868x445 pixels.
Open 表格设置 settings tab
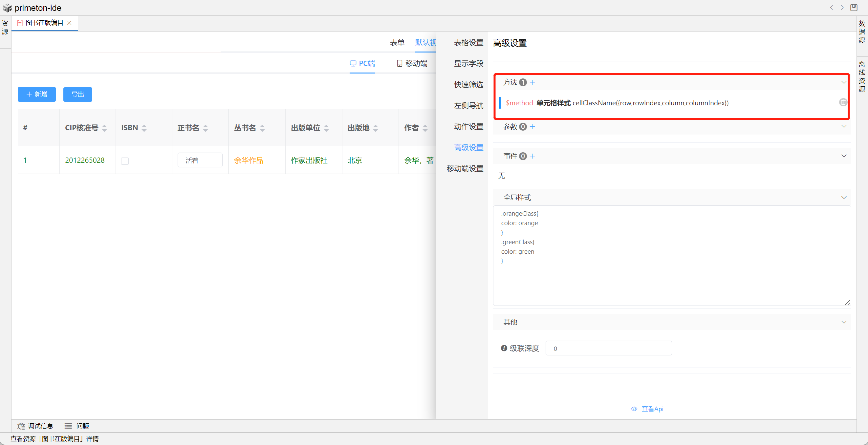coord(468,42)
